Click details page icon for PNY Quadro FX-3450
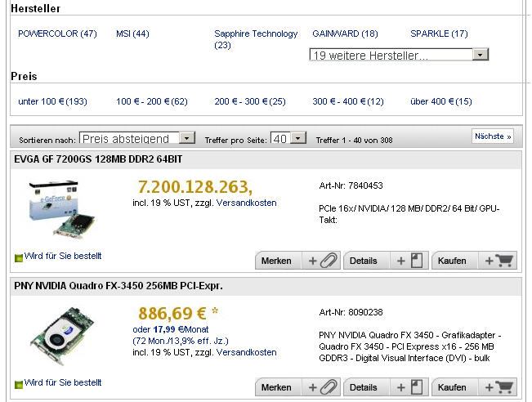The image size is (532, 402). click(x=417, y=387)
